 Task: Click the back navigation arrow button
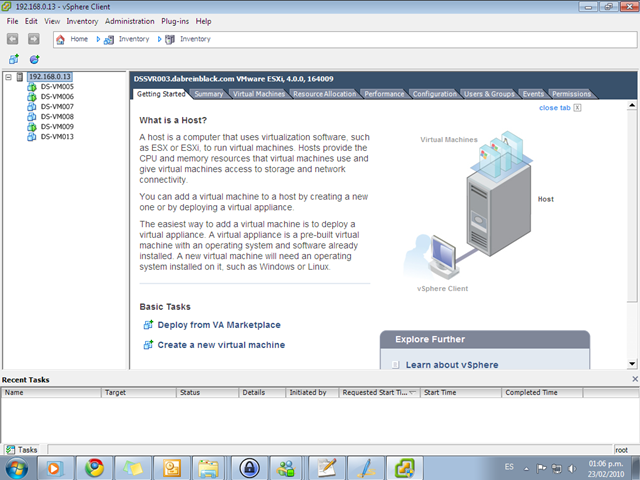(13, 39)
